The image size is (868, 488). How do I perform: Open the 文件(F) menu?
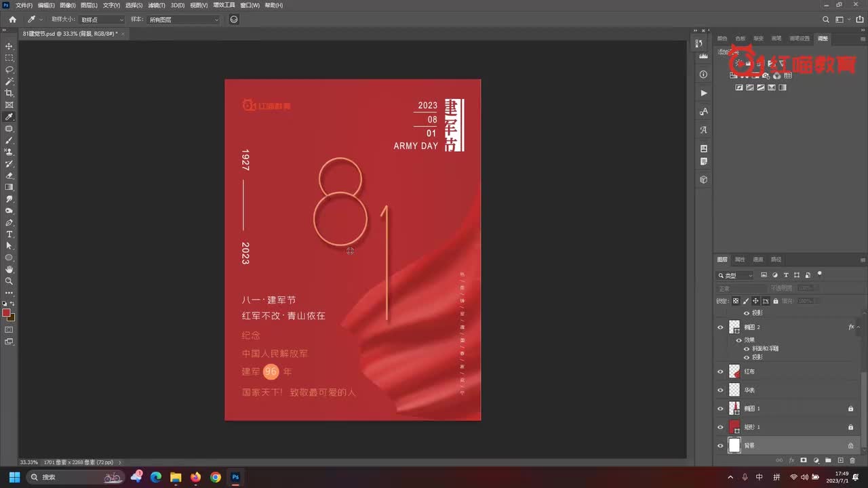coord(24,5)
